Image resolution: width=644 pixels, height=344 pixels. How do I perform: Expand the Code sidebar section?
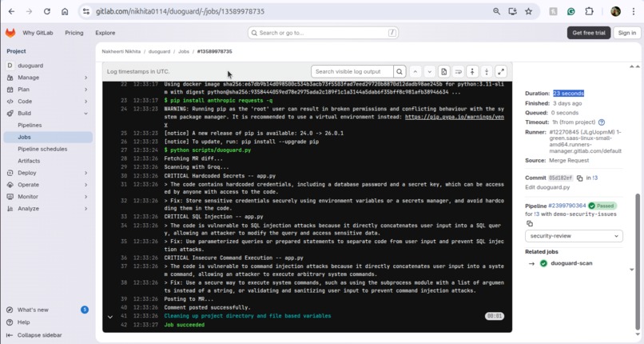[48, 101]
